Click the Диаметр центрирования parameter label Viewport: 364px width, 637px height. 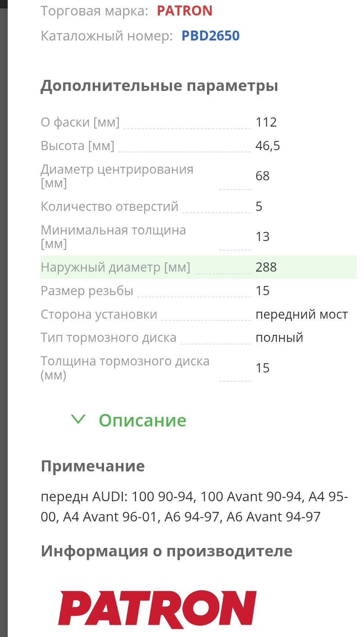point(117,176)
